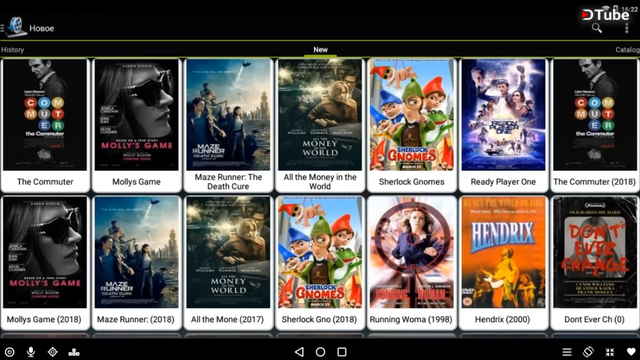Click the 'Running Woma (1998)' title text

[411, 320]
